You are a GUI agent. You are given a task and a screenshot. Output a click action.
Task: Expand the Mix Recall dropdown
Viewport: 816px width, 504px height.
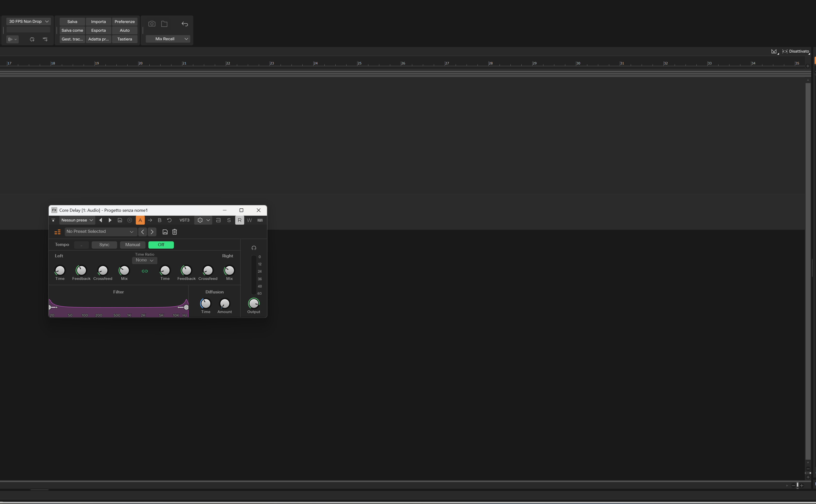tap(168, 39)
